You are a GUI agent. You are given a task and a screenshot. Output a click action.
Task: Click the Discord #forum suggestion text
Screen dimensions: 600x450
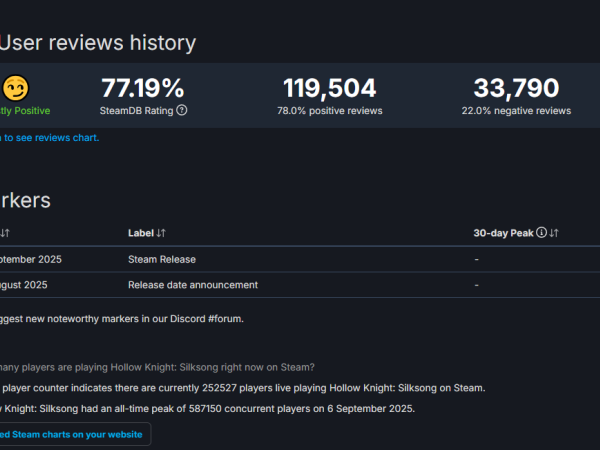[122, 319]
